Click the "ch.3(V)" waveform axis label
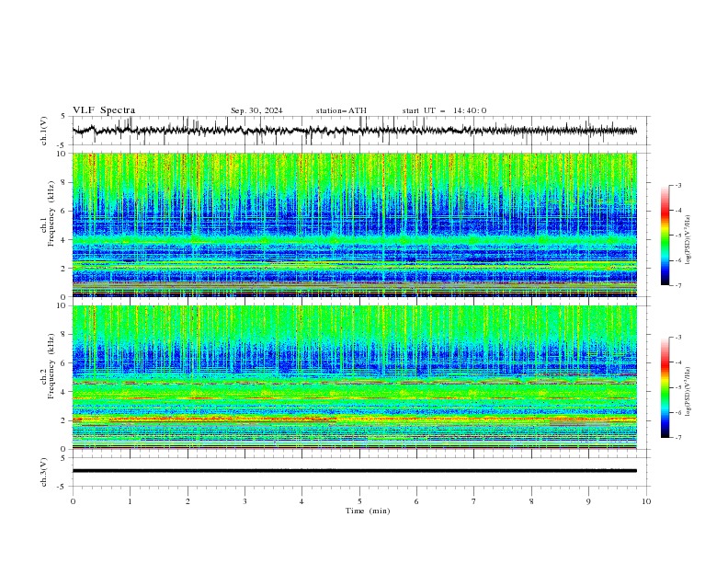 pyautogui.click(x=44, y=472)
